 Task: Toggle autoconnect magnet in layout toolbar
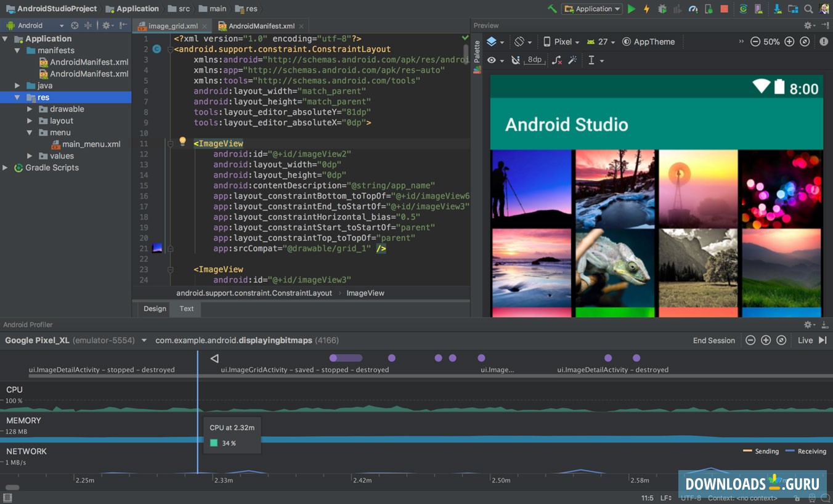[516, 60]
